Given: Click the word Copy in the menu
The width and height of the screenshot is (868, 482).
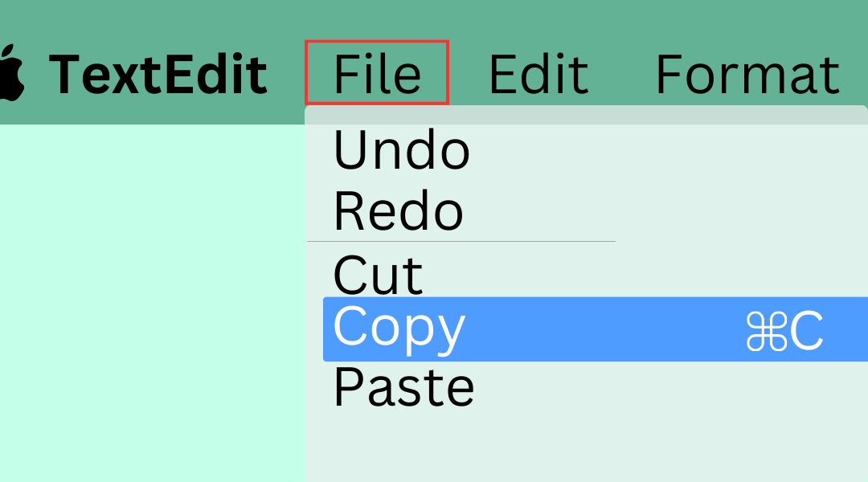Looking at the screenshot, I should (398, 328).
